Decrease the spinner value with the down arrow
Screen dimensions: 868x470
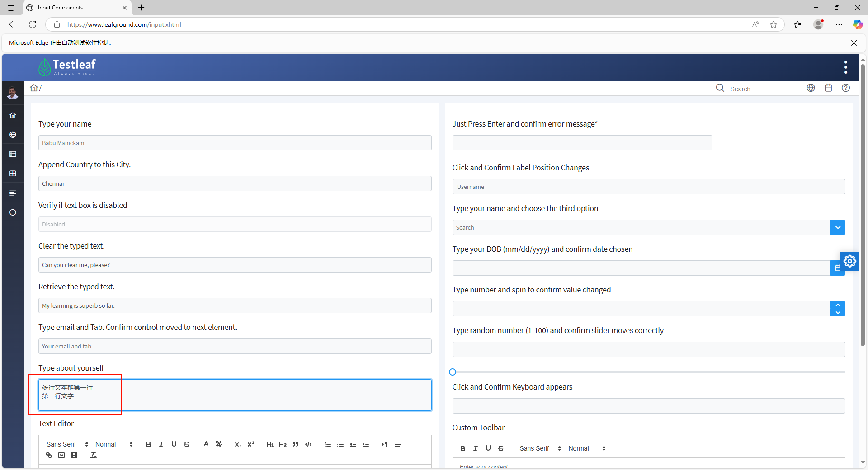838,312
